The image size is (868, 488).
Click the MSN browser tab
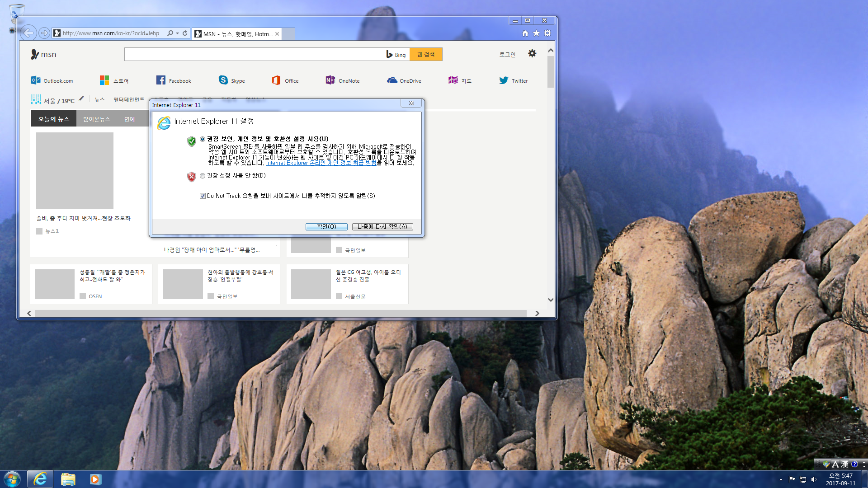tap(237, 34)
